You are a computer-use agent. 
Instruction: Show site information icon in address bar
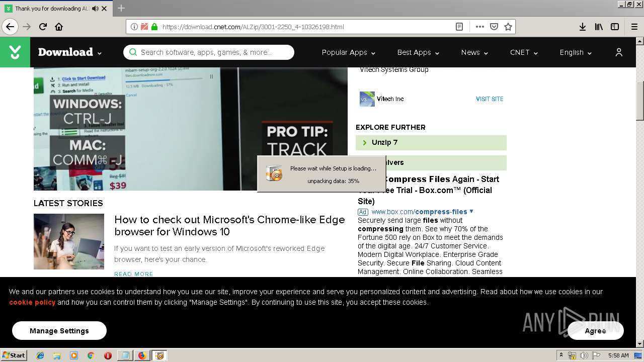[134, 27]
